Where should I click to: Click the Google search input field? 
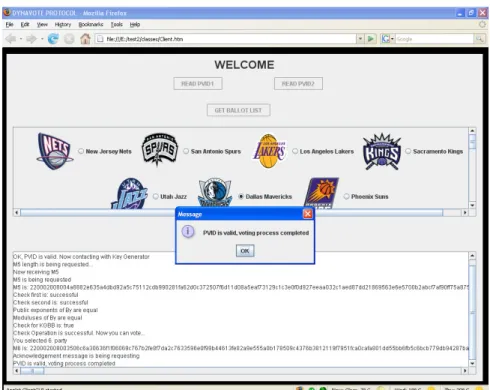pos(435,39)
